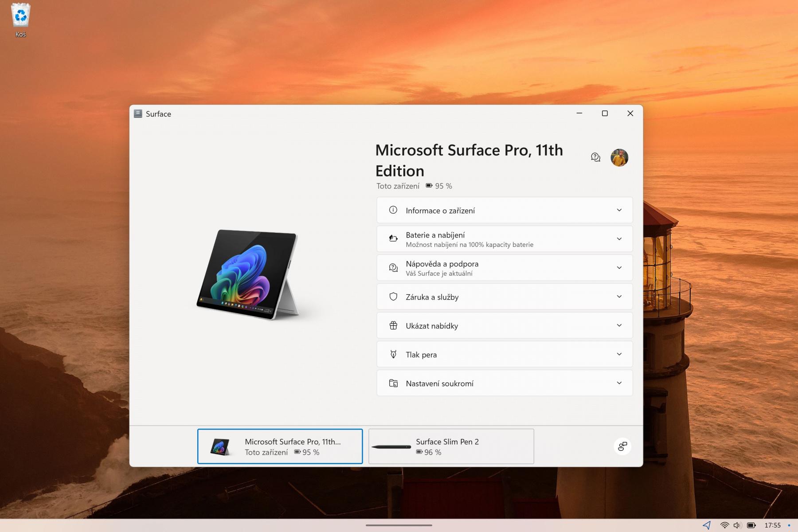Expand the Informace o zařízení section
This screenshot has width=798, height=532.
pos(505,210)
